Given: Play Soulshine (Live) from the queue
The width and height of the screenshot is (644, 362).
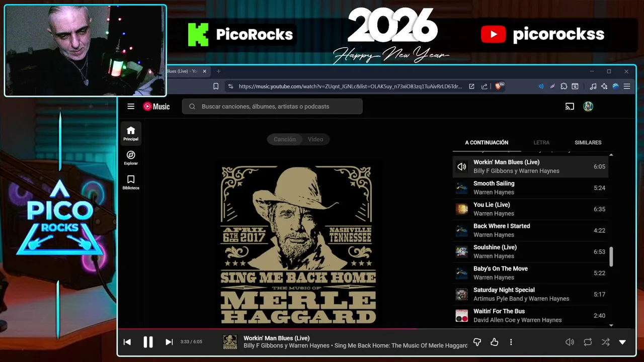Looking at the screenshot, I should (530, 251).
